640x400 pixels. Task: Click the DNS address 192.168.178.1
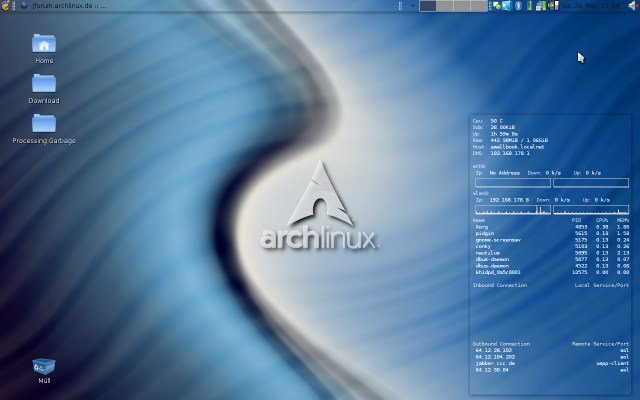[510, 153]
